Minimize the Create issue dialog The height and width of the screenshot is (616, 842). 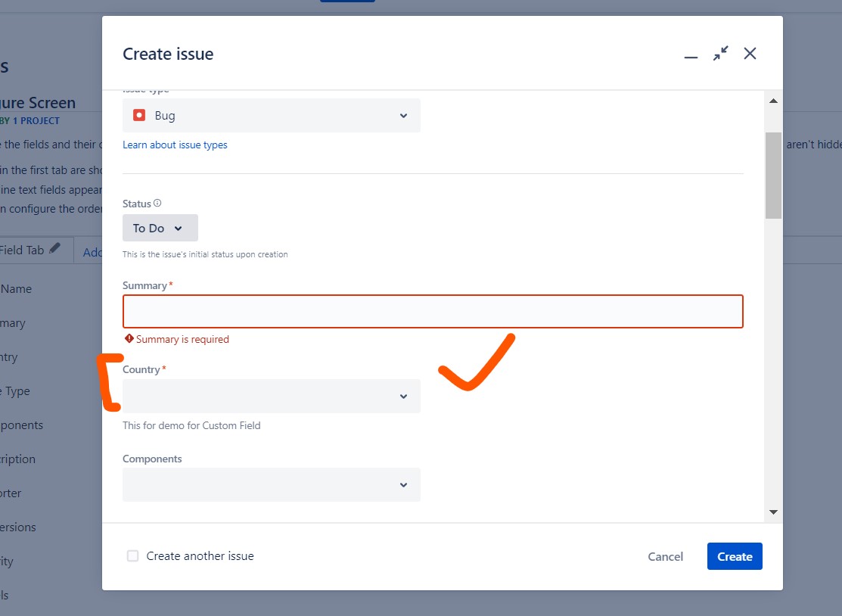pos(691,54)
